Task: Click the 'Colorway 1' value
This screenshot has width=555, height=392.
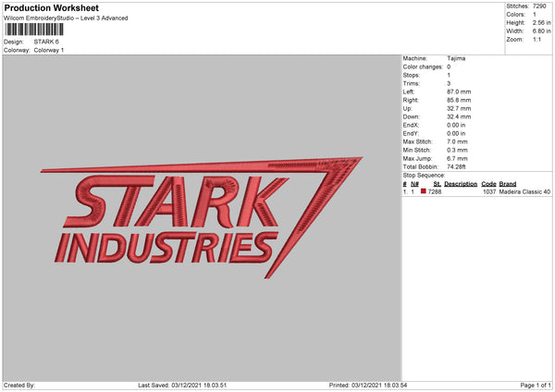Action: pyautogui.click(x=49, y=50)
